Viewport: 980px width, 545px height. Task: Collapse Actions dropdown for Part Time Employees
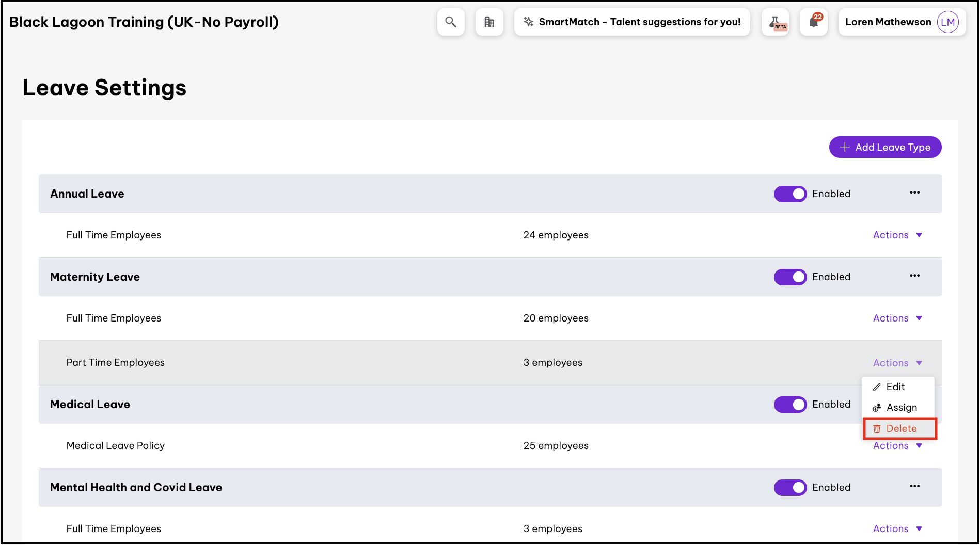point(897,363)
